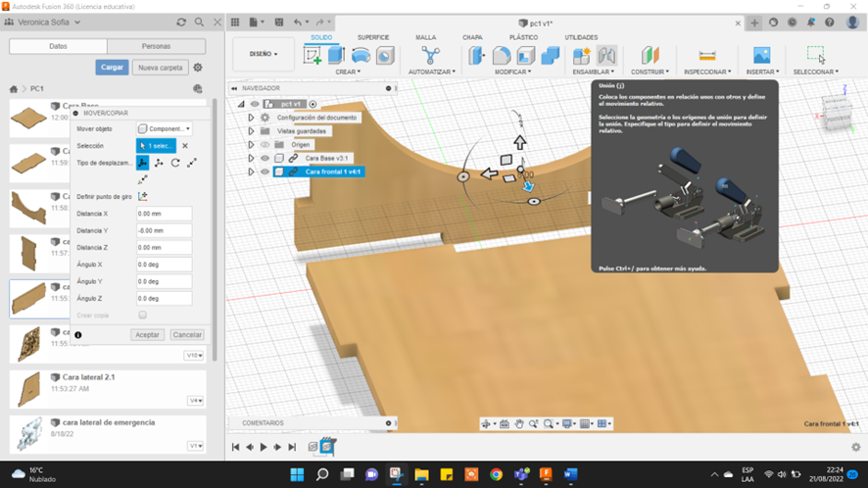Expand the Cara frontal 1 v4:1 node

click(251, 171)
